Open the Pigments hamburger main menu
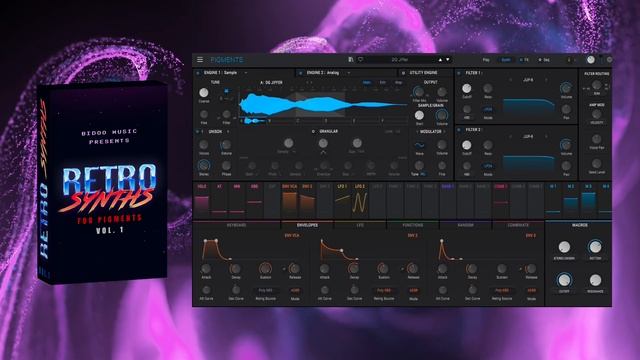 [200, 60]
